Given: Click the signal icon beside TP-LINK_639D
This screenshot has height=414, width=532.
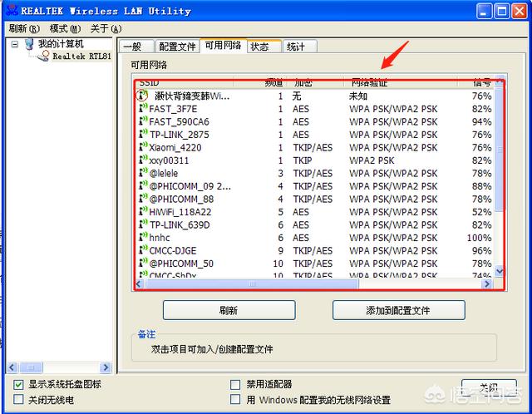Looking at the screenshot, I should pos(143,224).
